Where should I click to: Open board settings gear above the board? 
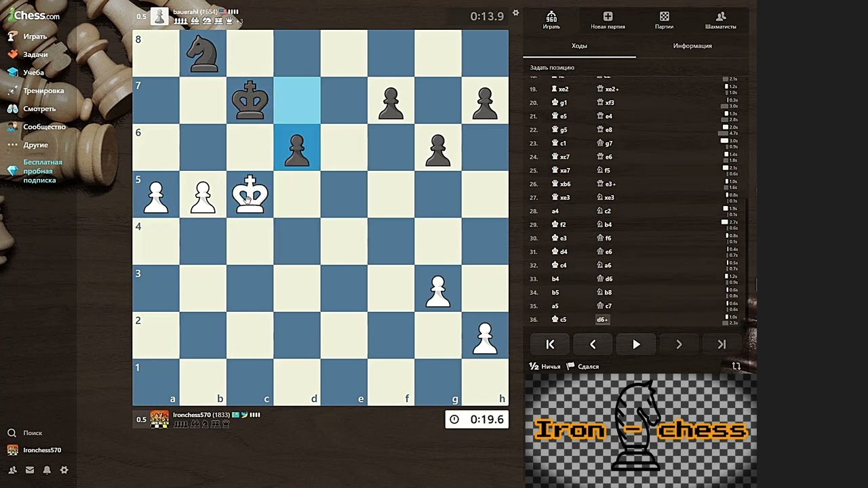pos(515,13)
